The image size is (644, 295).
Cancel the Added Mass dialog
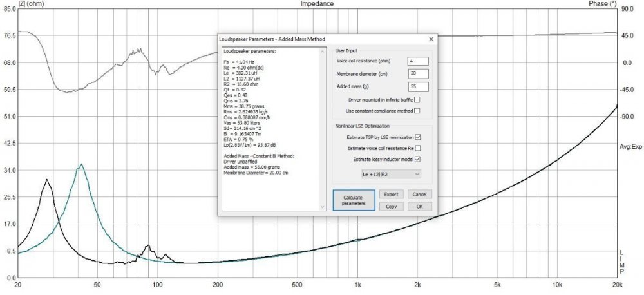click(419, 194)
